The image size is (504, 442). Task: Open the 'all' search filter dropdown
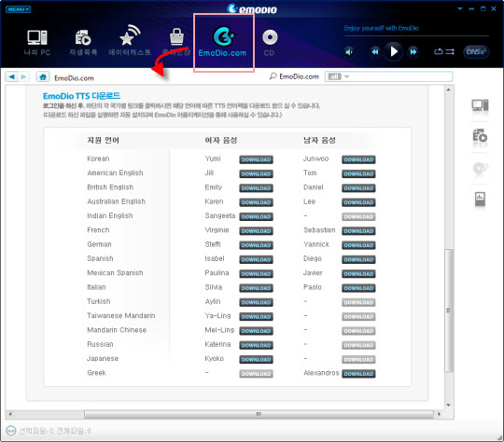pyautogui.click(x=338, y=76)
